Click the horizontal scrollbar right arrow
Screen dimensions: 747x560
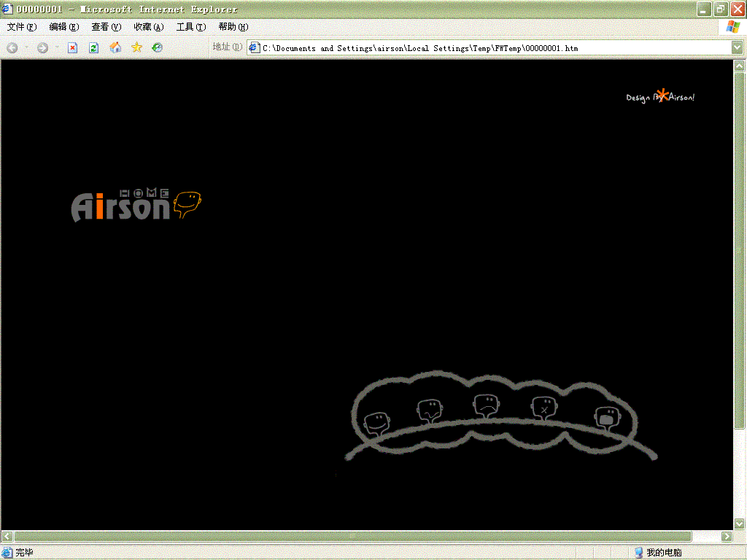click(726, 537)
